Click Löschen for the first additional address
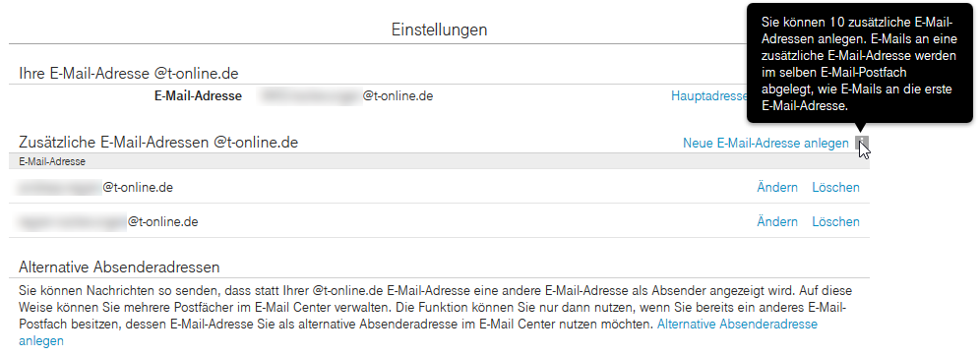The image size is (980, 356). pos(835,188)
